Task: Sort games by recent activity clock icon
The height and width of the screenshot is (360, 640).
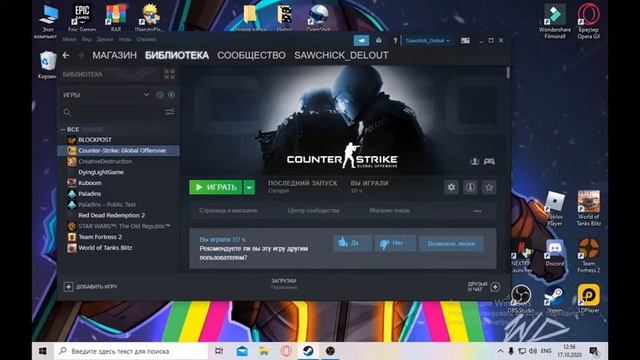Action: click(x=160, y=95)
